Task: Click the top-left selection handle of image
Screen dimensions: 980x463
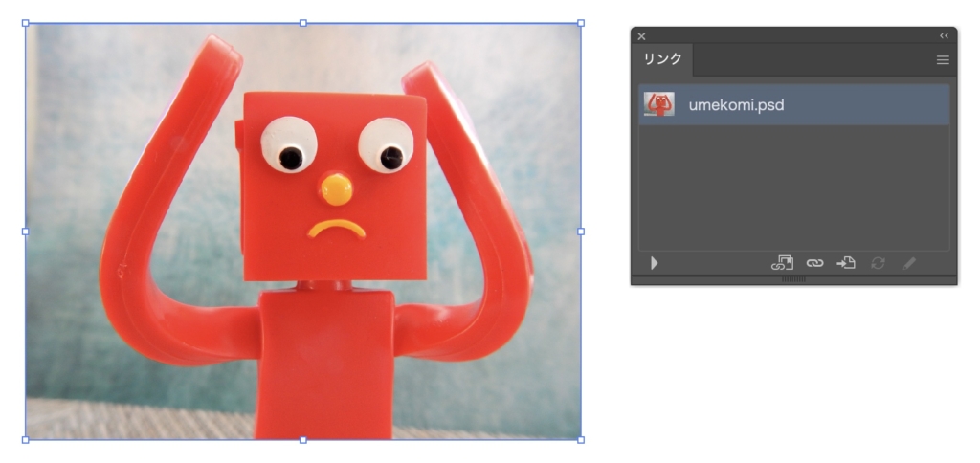Action: click(26, 23)
